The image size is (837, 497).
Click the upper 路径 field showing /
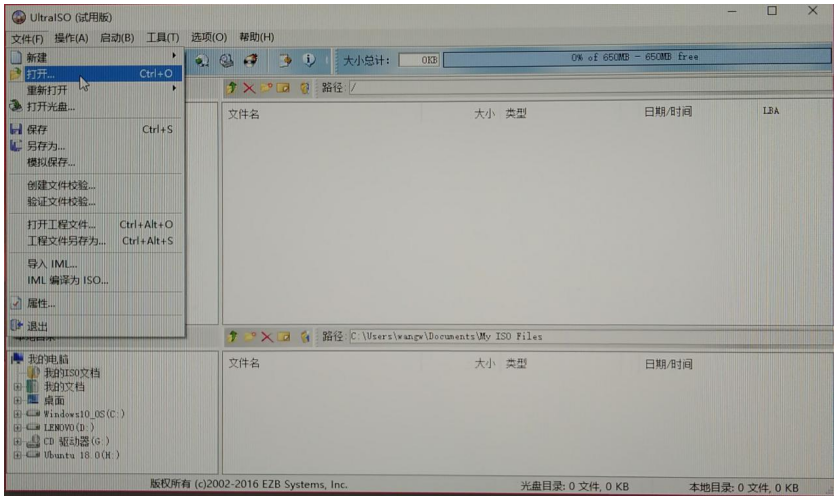coord(590,88)
